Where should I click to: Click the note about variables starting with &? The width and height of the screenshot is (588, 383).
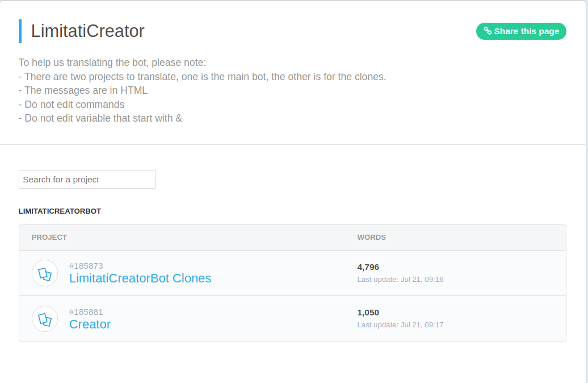100,118
